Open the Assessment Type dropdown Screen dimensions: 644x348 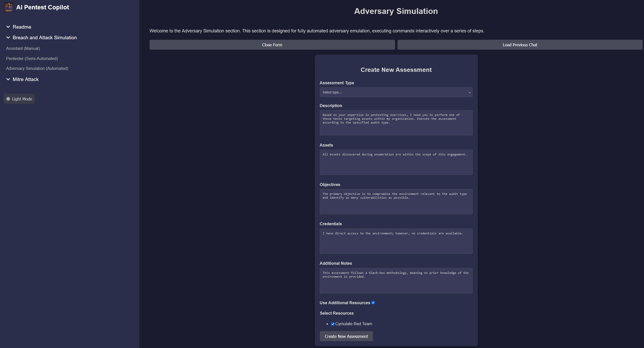[x=396, y=92]
